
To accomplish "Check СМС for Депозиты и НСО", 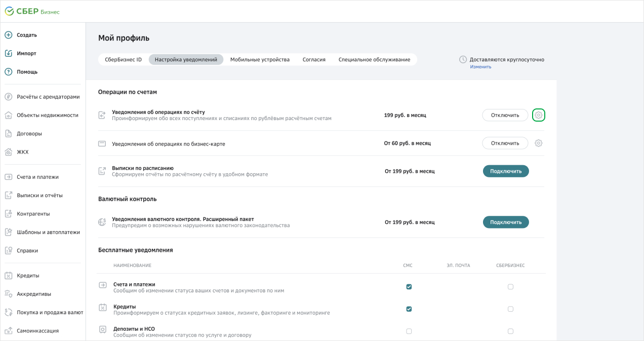I will click(409, 331).
